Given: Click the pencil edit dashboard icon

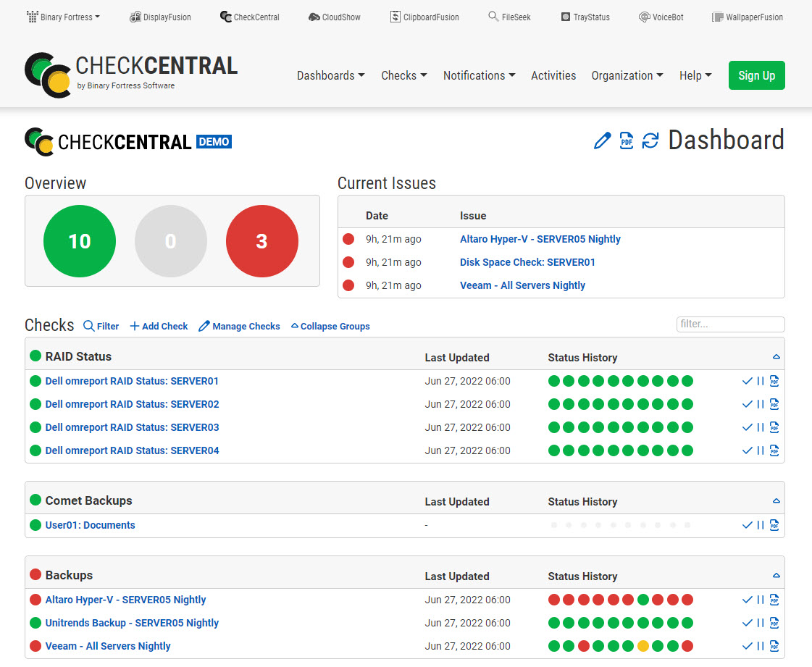Looking at the screenshot, I should [x=602, y=140].
